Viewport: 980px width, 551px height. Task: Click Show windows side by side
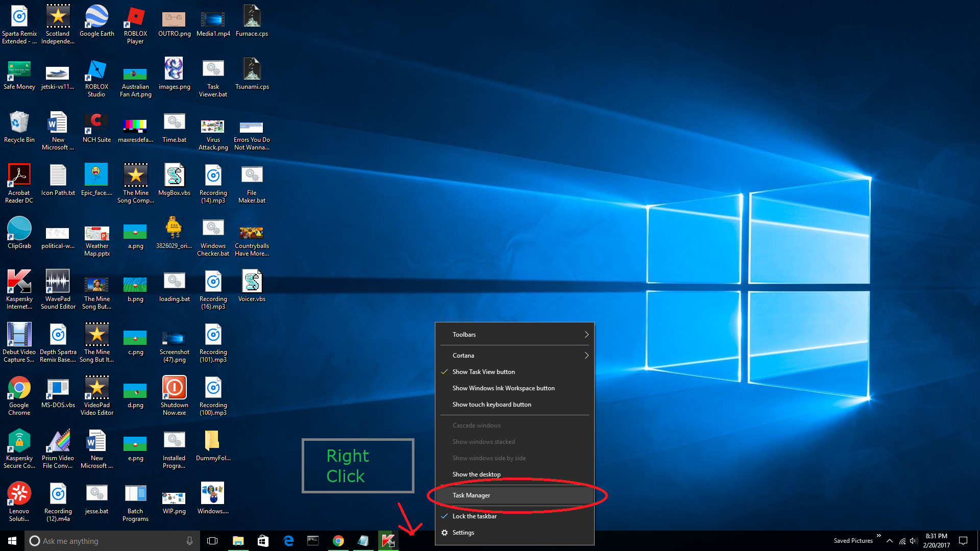514,458
